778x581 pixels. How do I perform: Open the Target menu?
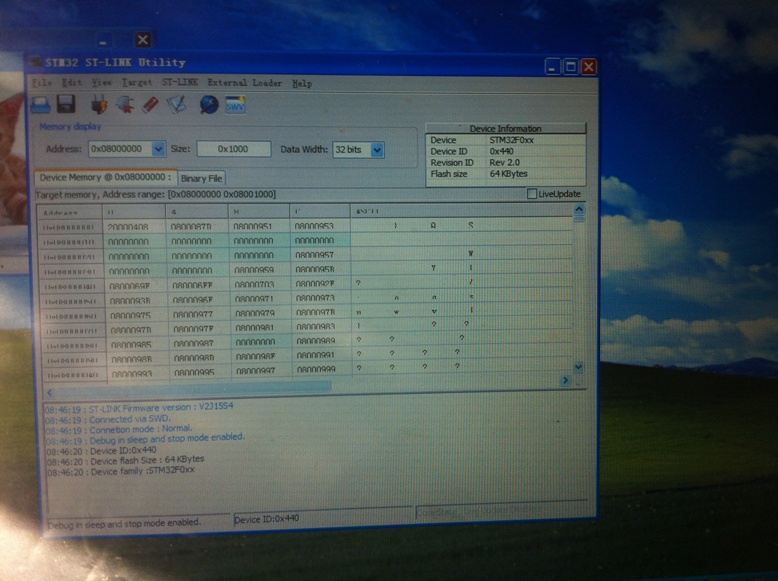[137, 82]
